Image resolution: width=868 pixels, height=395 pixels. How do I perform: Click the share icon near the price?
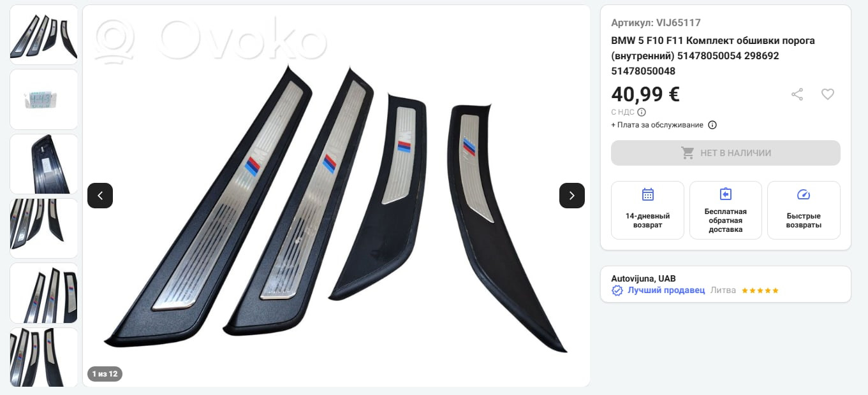pos(797,94)
